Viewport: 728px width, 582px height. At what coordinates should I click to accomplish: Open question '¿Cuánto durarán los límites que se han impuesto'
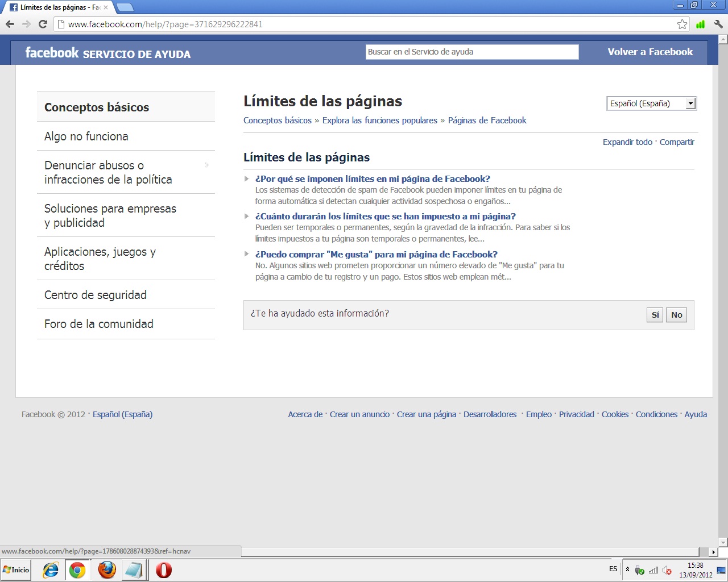(386, 216)
